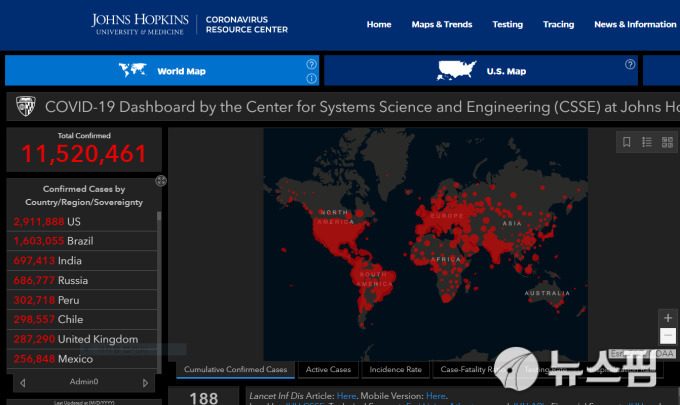Click the Admin0 level label
The width and height of the screenshot is (680, 405).
click(x=84, y=382)
